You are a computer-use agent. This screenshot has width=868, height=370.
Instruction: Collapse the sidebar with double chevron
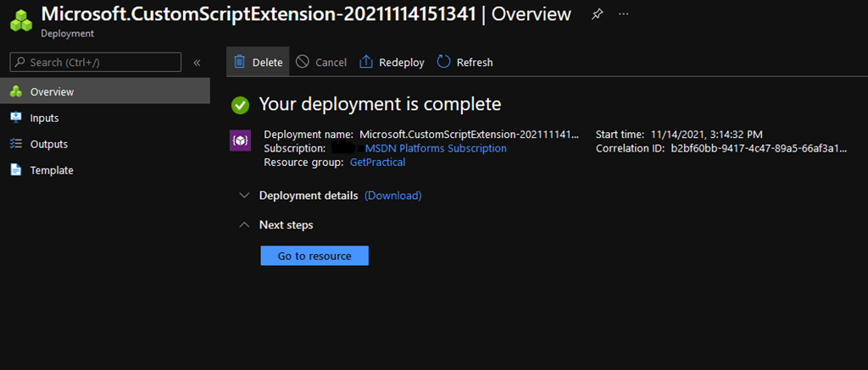(x=197, y=63)
